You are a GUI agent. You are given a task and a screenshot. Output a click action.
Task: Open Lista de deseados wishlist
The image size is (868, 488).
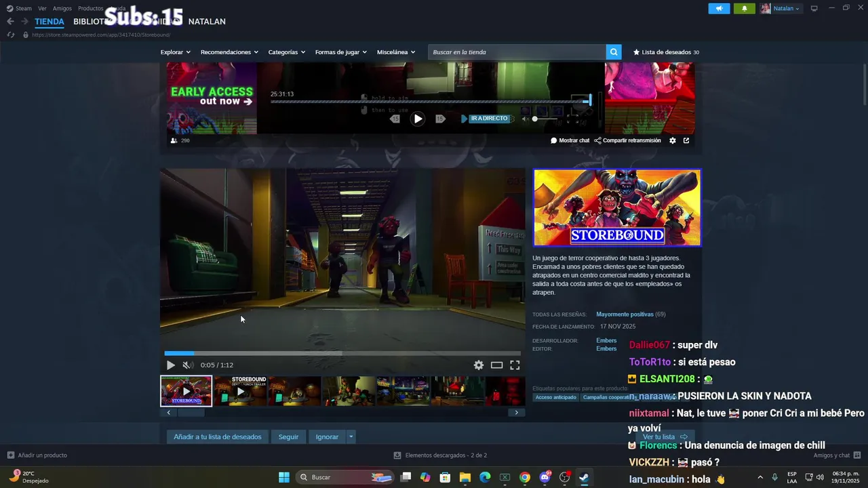pyautogui.click(x=666, y=52)
